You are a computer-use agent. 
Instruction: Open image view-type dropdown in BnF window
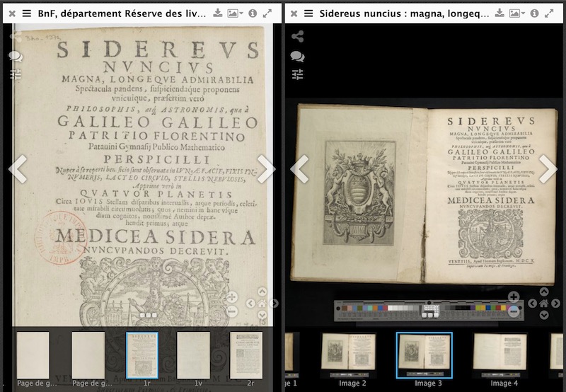tap(235, 13)
